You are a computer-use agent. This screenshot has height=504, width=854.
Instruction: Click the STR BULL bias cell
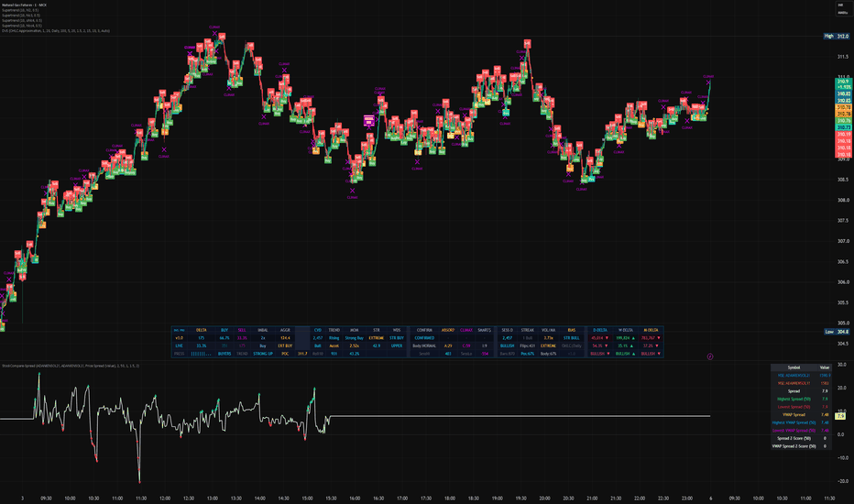click(572, 338)
